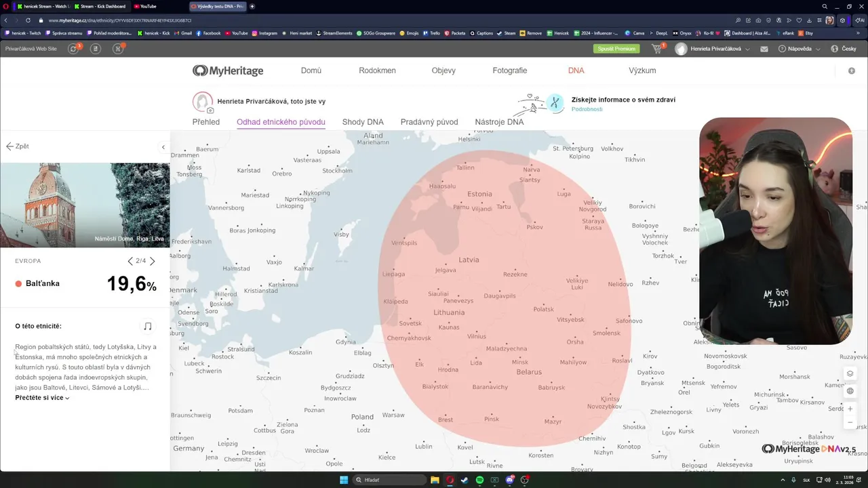
Task: Zoom out on the map with minus
Action: tap(850, 422)
